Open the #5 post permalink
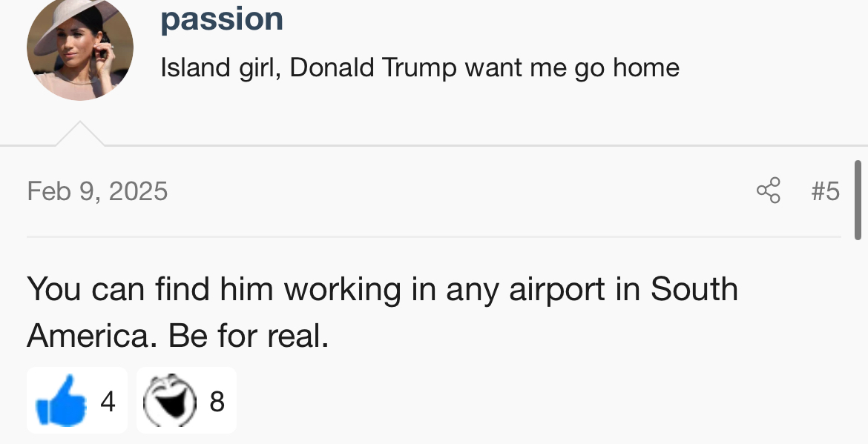 [x=825, y=191]
